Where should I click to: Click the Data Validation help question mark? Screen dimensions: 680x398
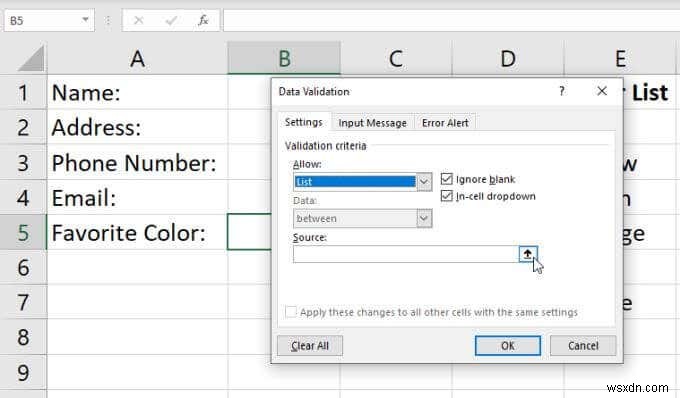[562, 91]
